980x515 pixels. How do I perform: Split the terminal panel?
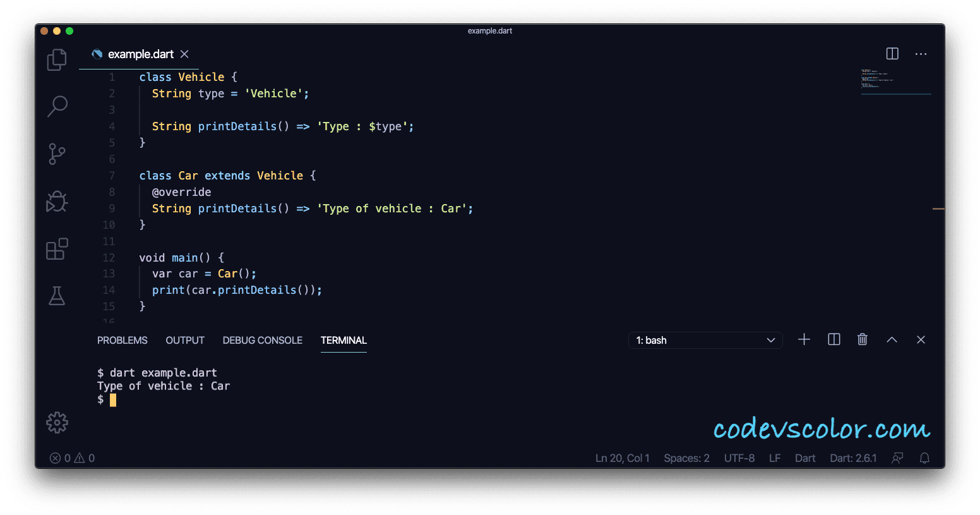click(x=834, y=339)
